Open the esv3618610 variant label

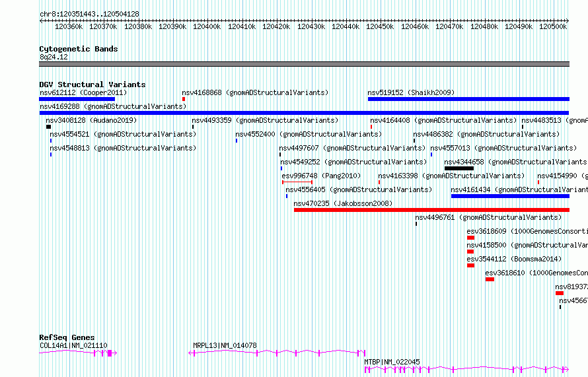coord(536,273)
